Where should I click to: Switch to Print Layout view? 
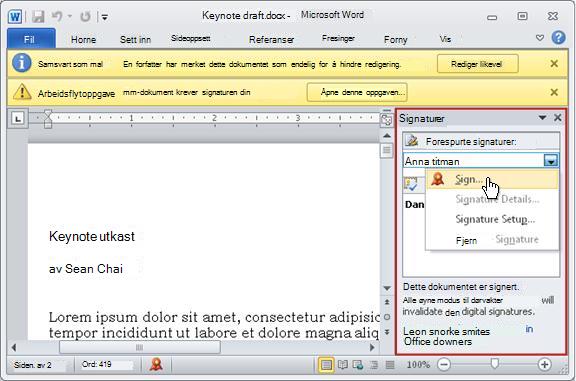[326, 365]
